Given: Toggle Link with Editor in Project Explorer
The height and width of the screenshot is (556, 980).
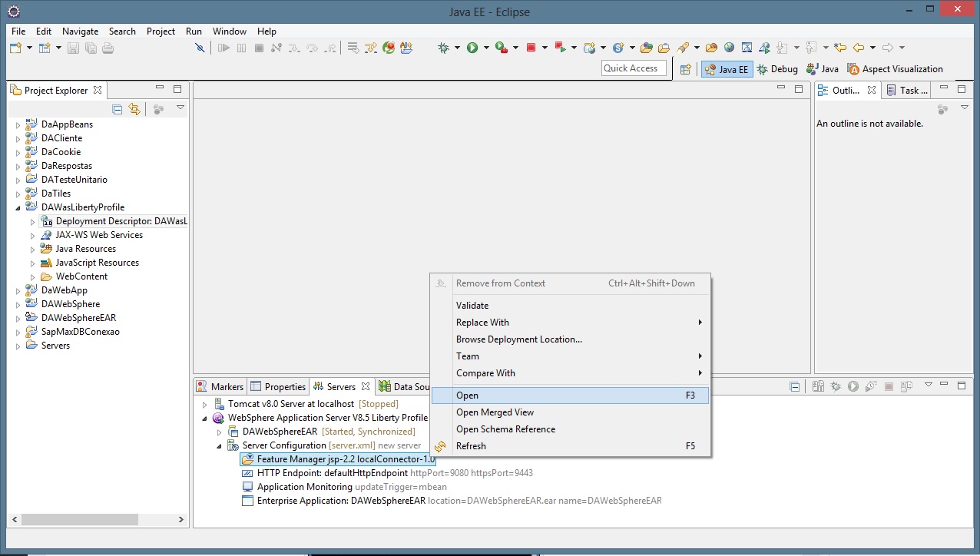Looking at the screenshot, I should pos(134,109).
